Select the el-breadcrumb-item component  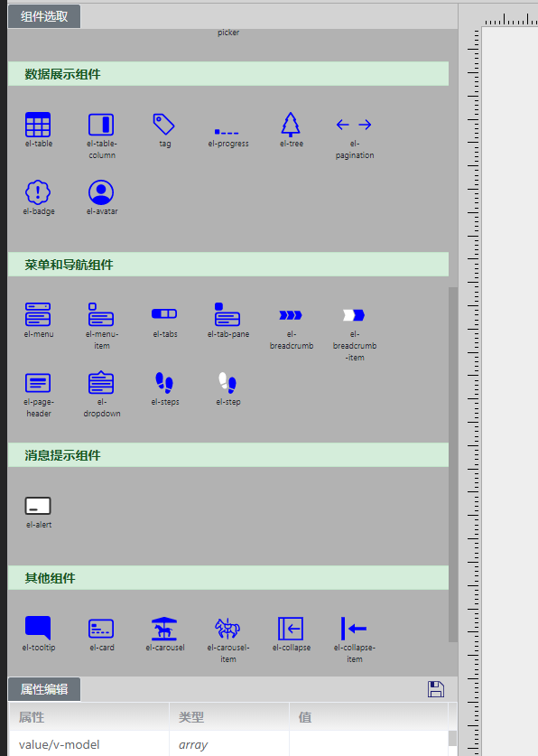tap(354, 315)
